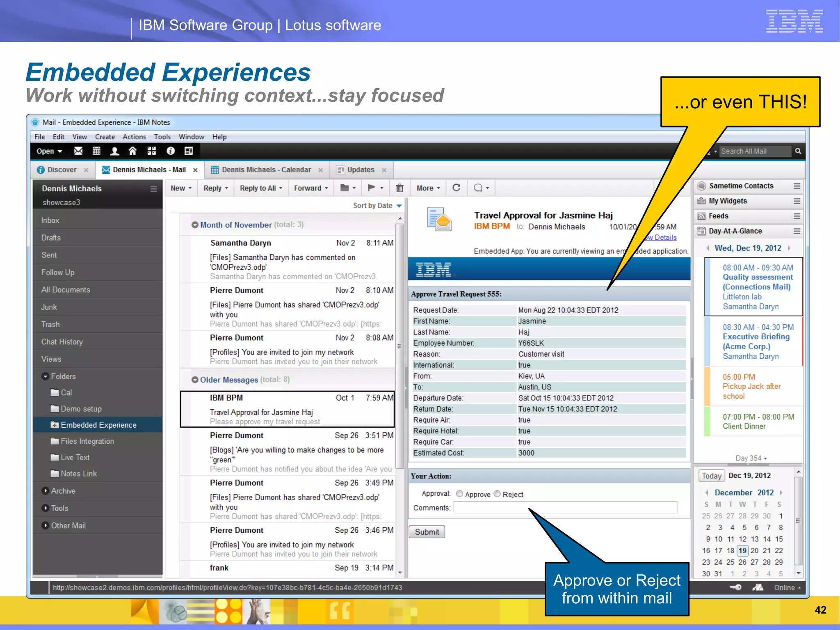Collapse the Older Messages group

point(195,380)
